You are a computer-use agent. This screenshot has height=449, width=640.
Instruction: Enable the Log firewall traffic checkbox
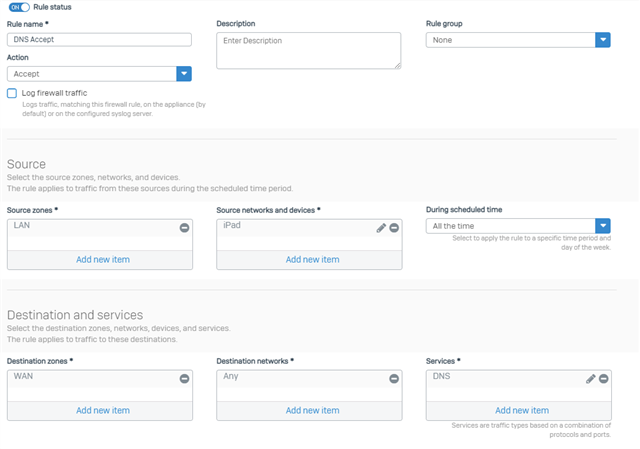pyautogui.click(x=12, y=93)
